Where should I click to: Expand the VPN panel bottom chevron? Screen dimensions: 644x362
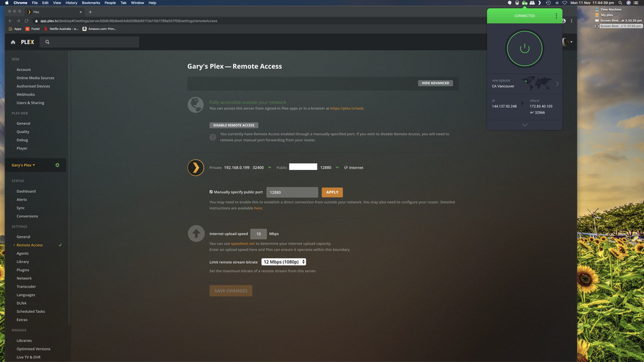(524, 125)
